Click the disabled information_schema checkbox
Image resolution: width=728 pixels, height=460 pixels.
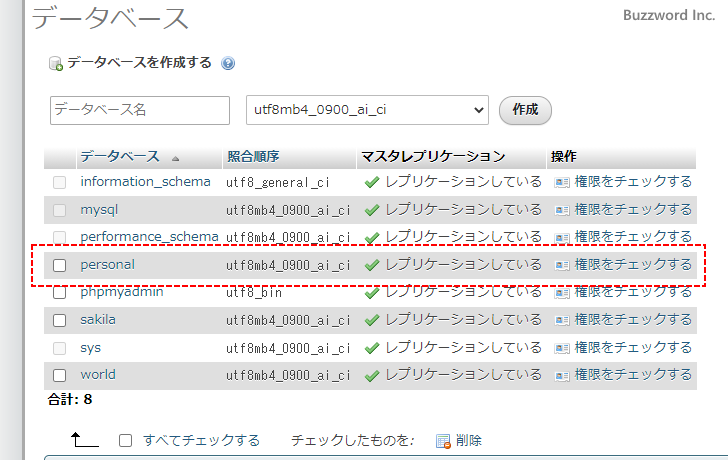coord(59,182)
